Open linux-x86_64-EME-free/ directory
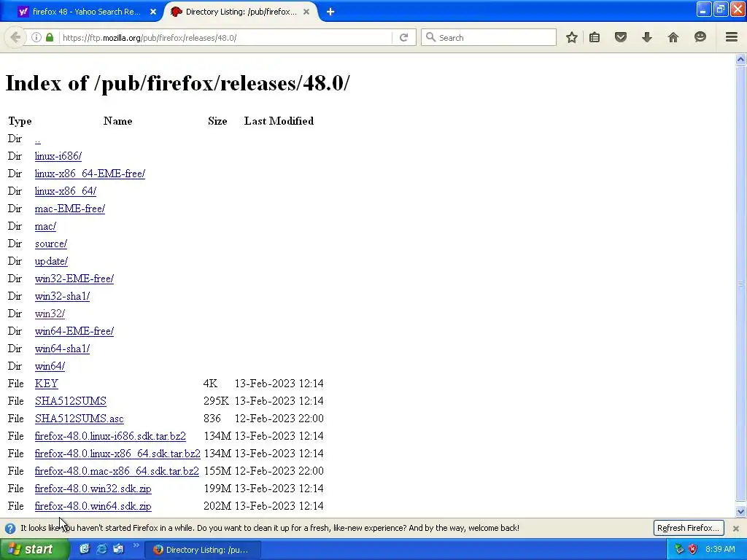Screen dimensions: 747x560 (x=90, y=174)
